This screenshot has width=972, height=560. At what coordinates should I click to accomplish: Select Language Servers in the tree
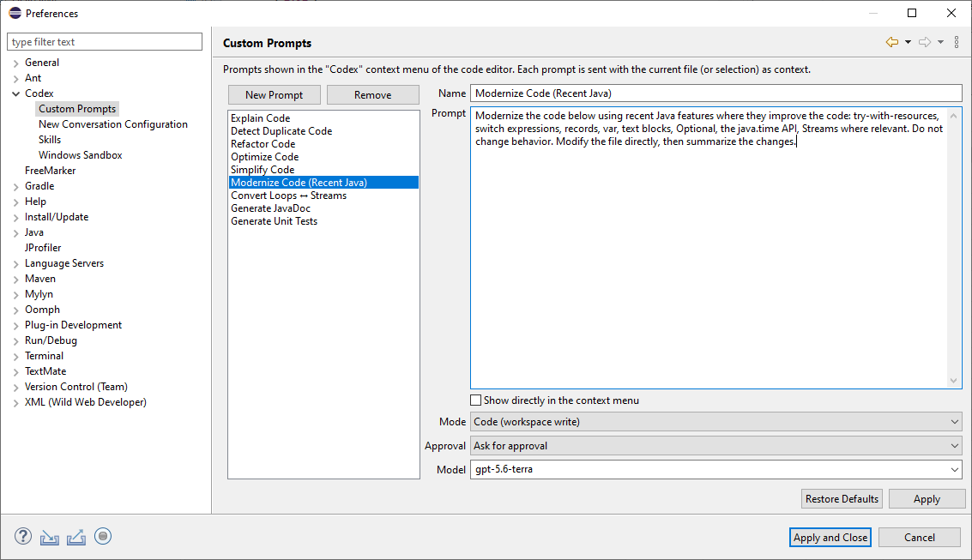point(63,263)
